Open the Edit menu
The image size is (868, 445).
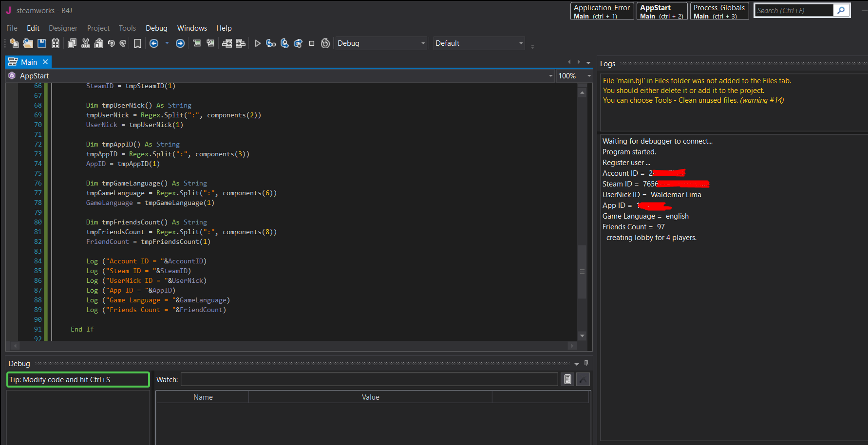(x=33, y=28)
